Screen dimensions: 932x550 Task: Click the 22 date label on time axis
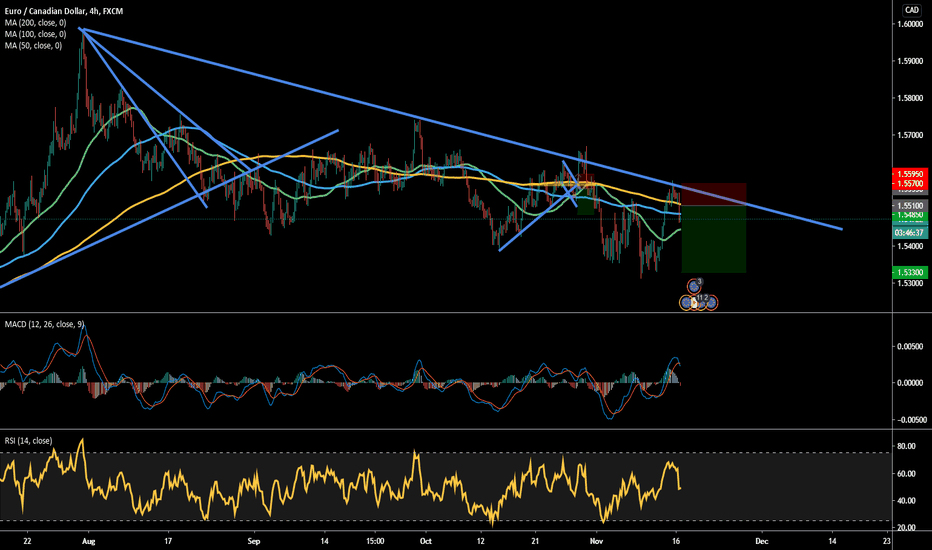(27, 541)
